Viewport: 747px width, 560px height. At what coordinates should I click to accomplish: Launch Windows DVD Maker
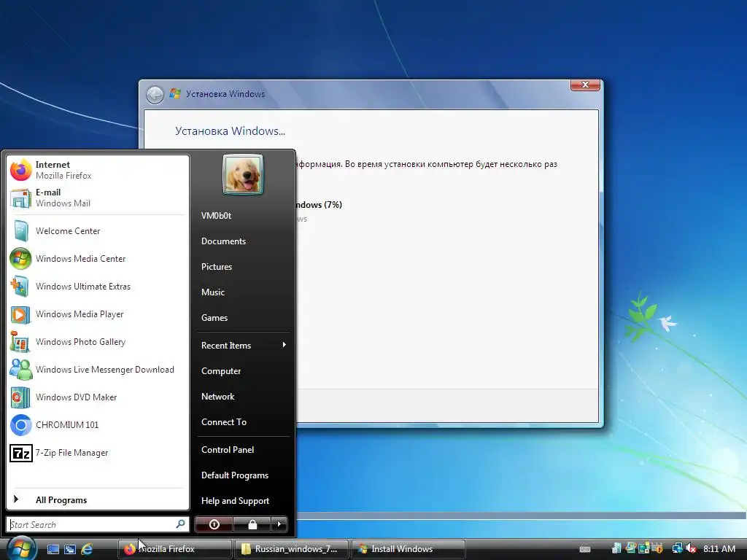tap(98, 397)
